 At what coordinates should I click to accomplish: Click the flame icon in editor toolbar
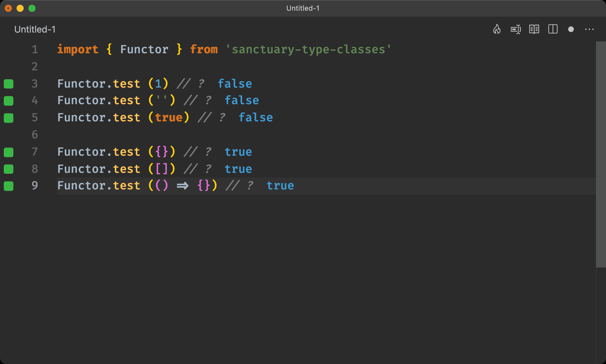tap(497, 29)
